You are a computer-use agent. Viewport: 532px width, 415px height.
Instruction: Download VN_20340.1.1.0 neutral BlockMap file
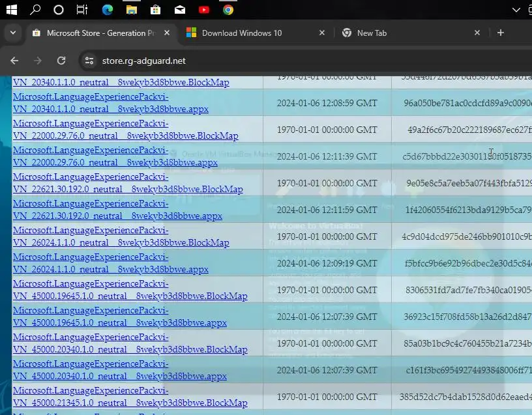pos(121,82)
